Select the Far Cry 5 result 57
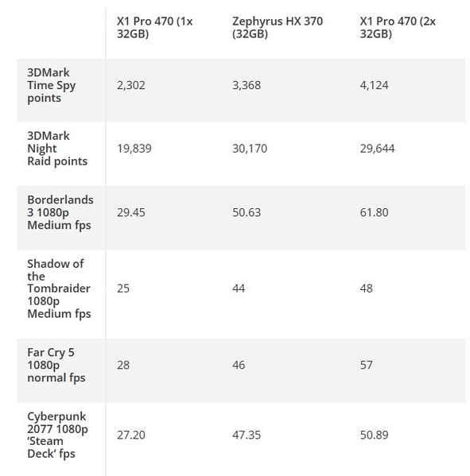The width and height of the screenshot is (470, 476). (366, 365)
